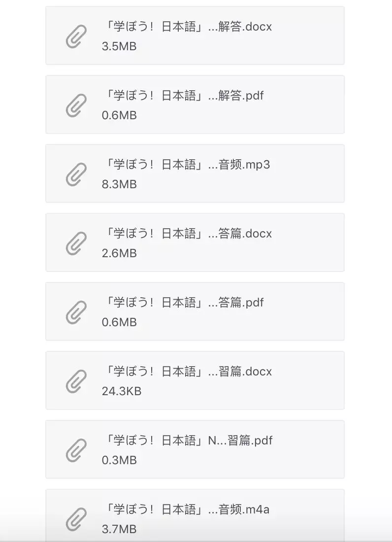Open the 答篇.docx file name
Image resolution: width=392 pixels, height=542 pixels.
187,234
